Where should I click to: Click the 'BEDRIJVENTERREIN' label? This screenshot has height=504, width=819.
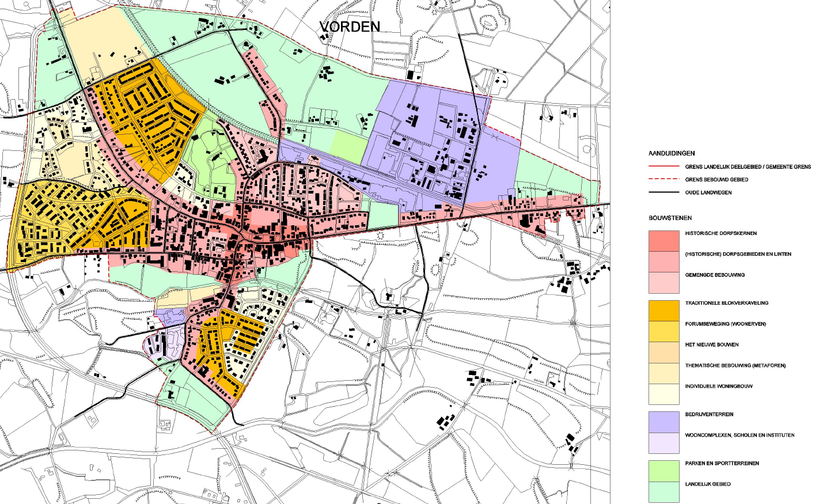click(x=710, y=414)
